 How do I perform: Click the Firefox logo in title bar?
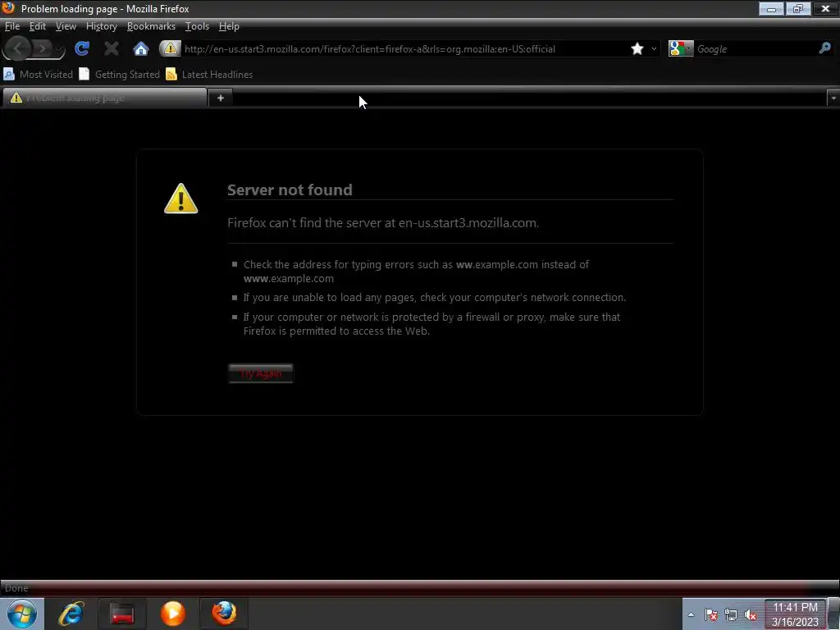tap(8, 7)
